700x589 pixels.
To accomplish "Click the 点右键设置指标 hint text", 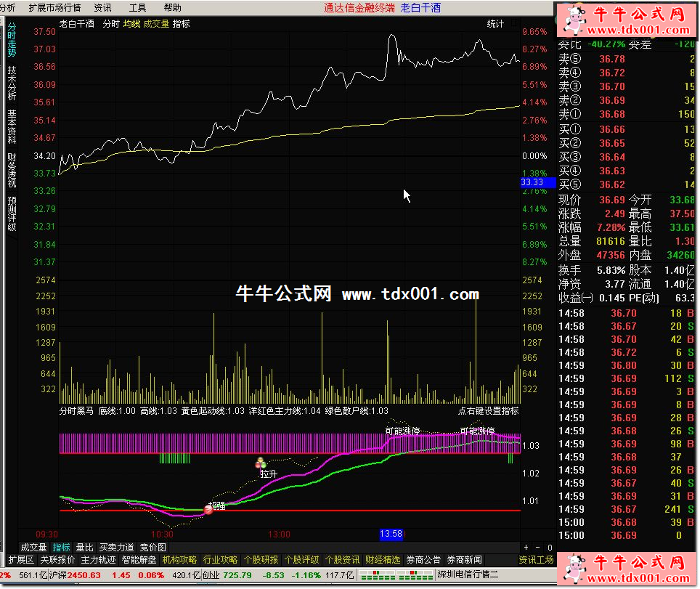I will [x=489, y=411].
